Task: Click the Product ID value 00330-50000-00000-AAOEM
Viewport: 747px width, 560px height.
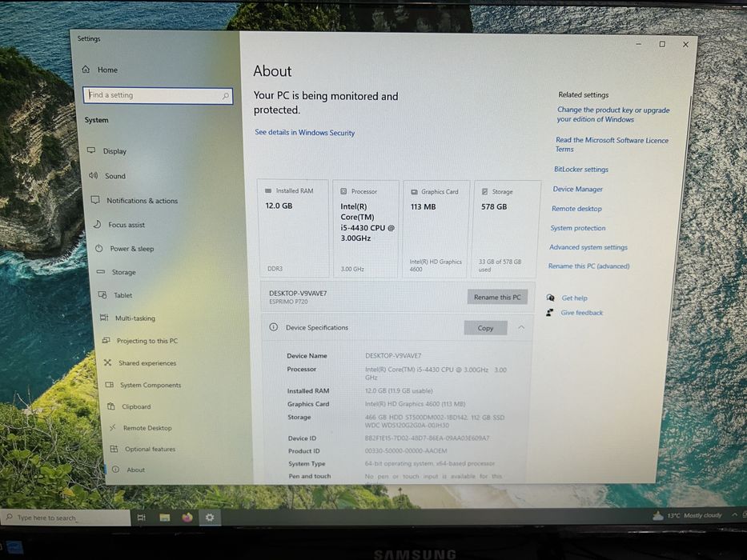Action: 406,451
